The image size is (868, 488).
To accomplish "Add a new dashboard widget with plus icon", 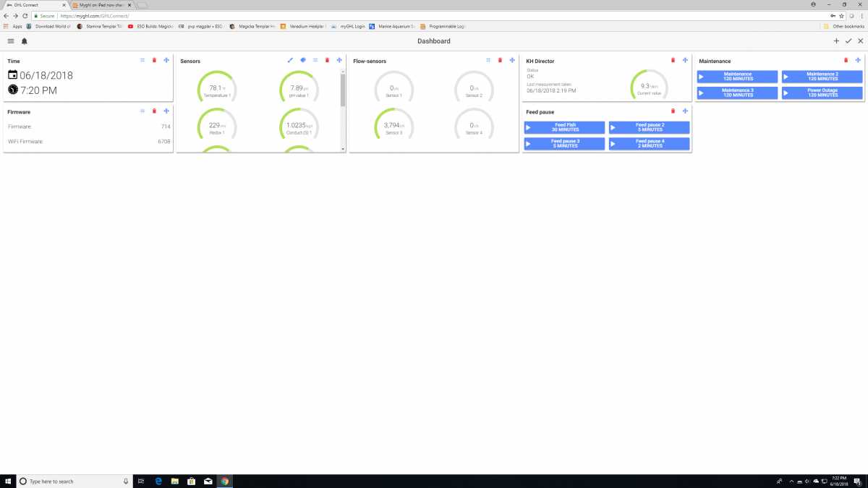I will coord(837,41).
